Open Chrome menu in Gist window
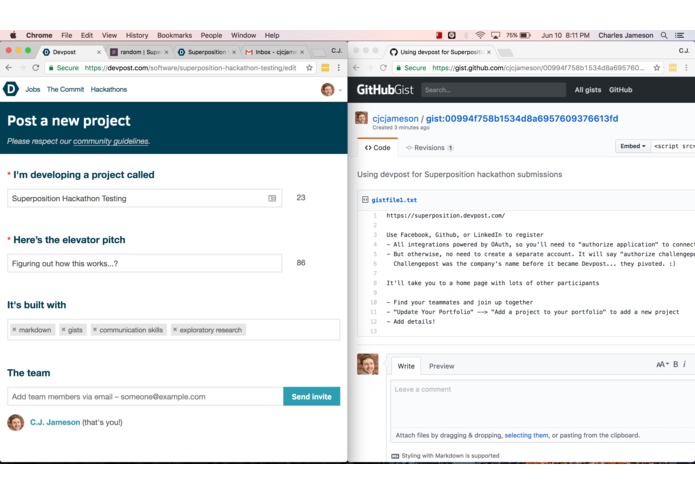The width and height of the screenshot is (695, 494). [686, 68]
